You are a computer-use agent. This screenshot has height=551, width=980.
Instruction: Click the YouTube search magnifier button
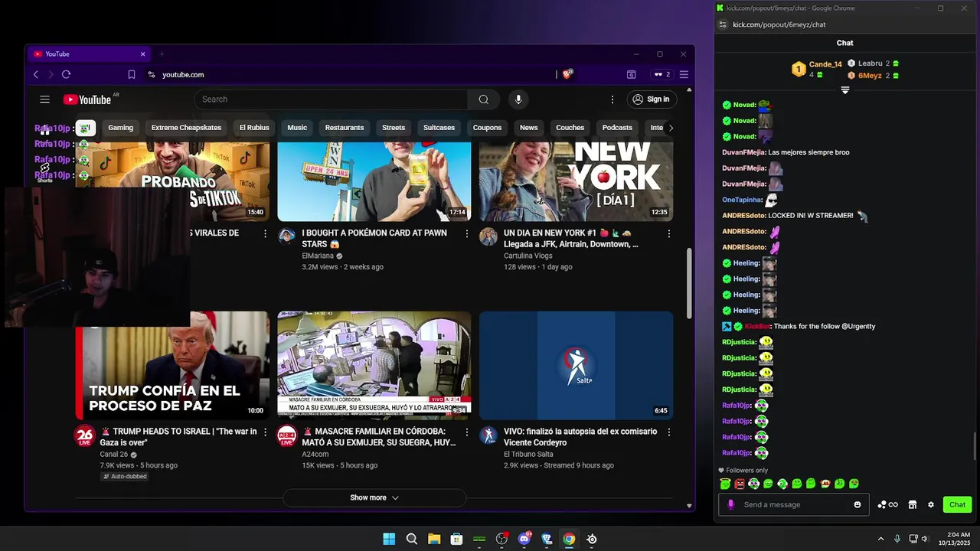click(483, 99)
